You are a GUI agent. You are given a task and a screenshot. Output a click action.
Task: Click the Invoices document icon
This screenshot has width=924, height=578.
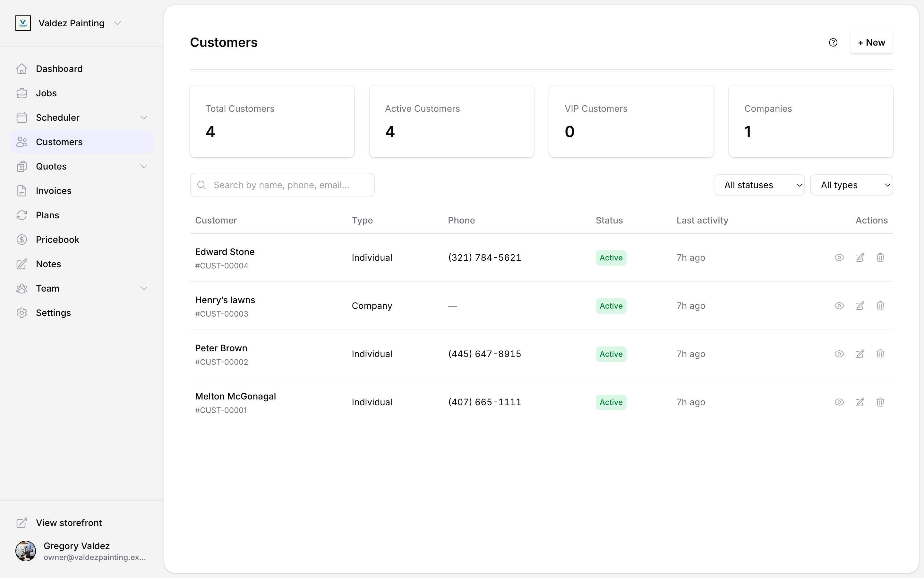pyautogui.click(x=22, y=191)
